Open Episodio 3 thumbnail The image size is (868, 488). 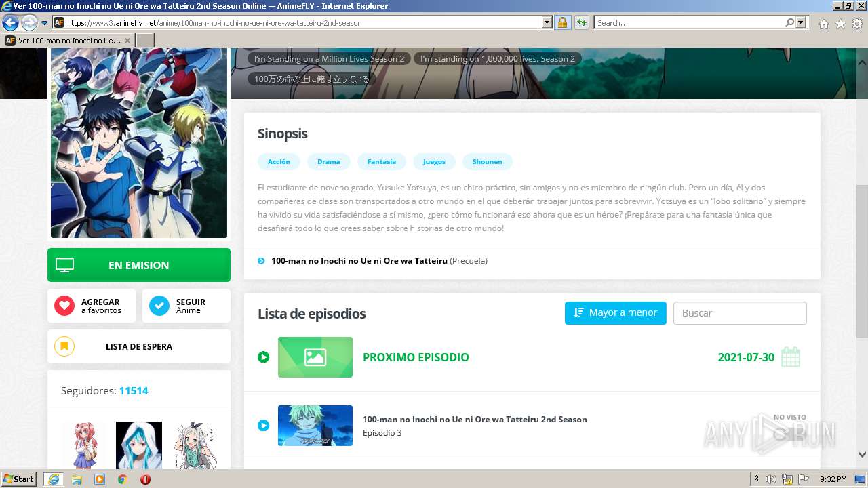pyautogui.click(x=315, y=426)
